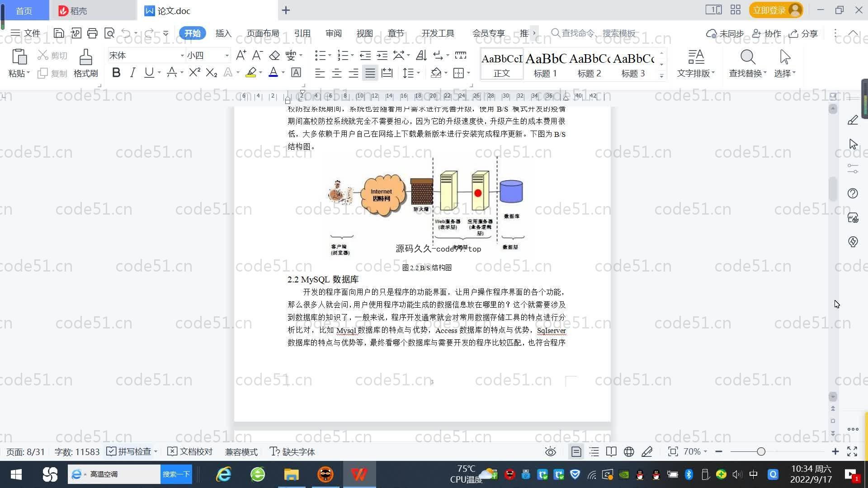Decrease font size with A- icon

pos(257,55)
